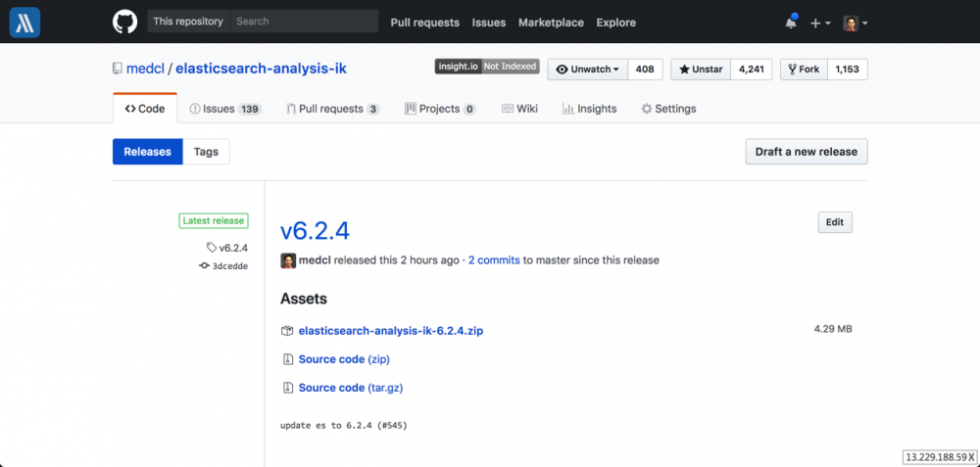980x467 pixels.
Task: Switch to the Issues tab
Action: click(225, 109)
